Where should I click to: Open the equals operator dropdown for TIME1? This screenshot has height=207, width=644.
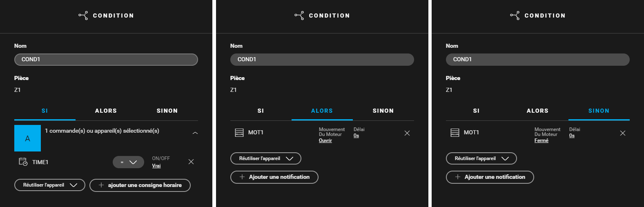[x=128, y=162]
